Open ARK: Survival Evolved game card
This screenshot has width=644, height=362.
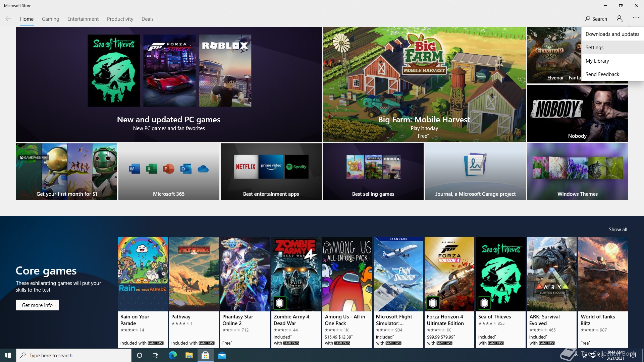(551, 292)
